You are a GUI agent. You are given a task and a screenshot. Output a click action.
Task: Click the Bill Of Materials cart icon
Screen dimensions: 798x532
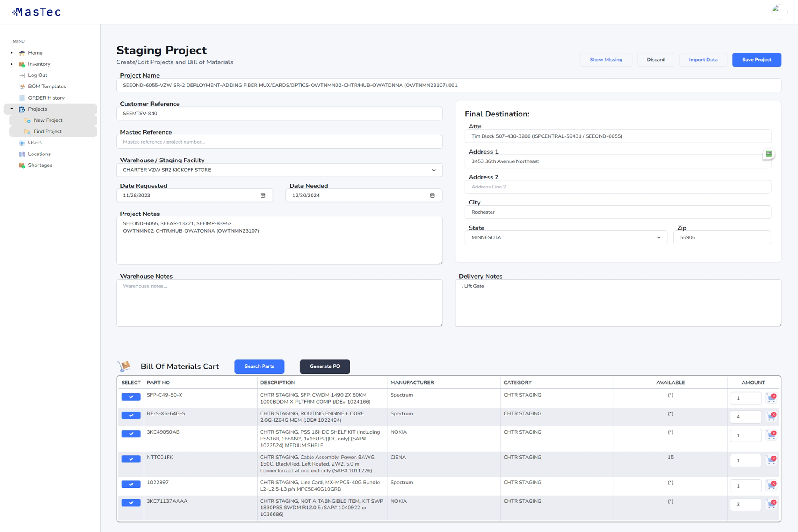click(x=124, y=366)
